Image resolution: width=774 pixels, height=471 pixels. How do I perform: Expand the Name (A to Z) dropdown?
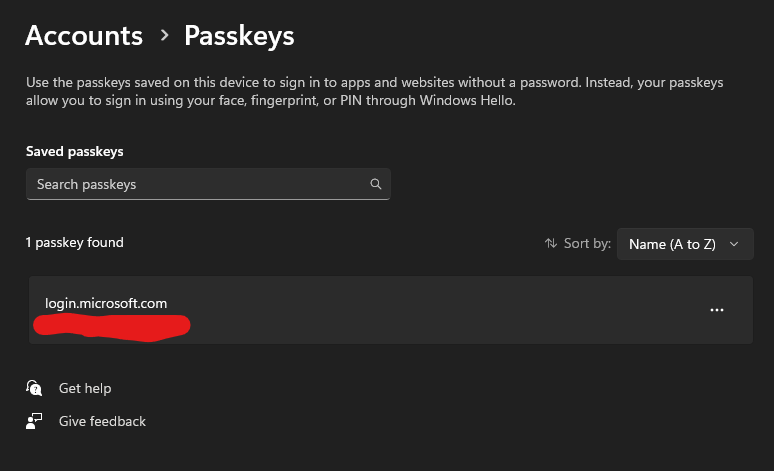pyautogui.click(x=685, y=244)
